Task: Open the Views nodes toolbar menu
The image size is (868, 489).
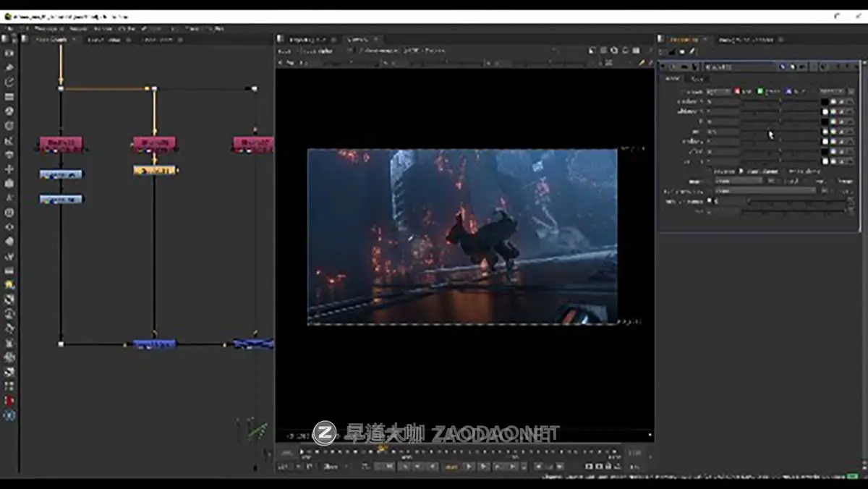Action: [9, 227]
